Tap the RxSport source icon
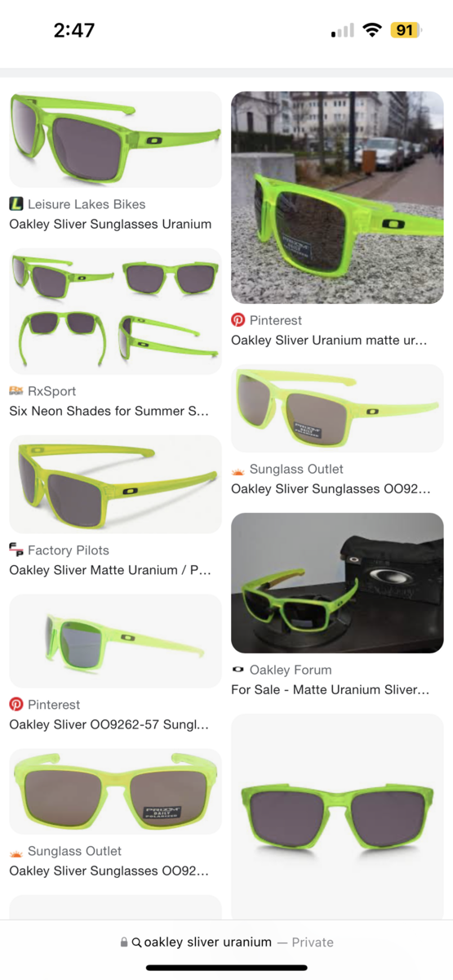Screen dimensions: 453x980 click(x=16, y=391)
